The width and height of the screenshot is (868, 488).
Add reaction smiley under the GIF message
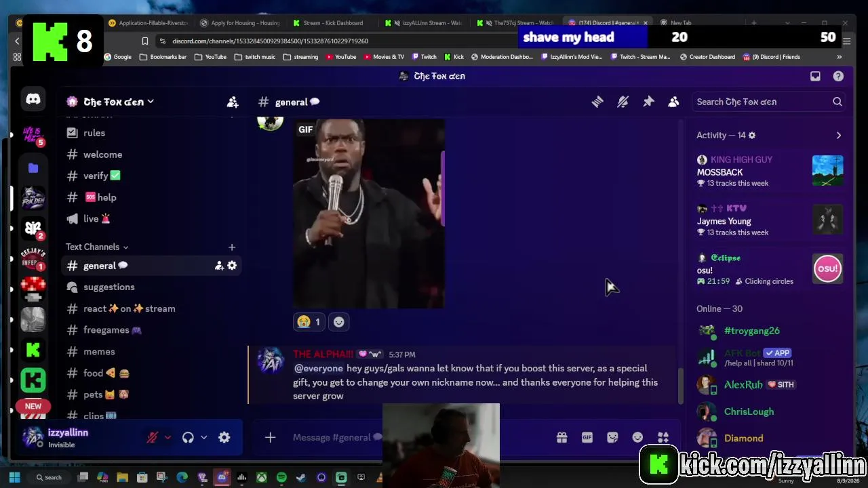click(339, 322)
